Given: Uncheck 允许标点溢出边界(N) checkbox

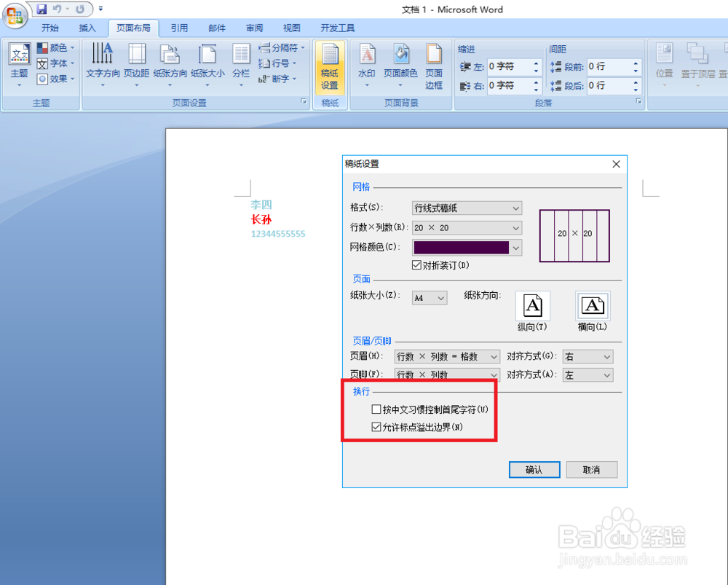Looking at the screenshot, I should click(x=417, y=427).
